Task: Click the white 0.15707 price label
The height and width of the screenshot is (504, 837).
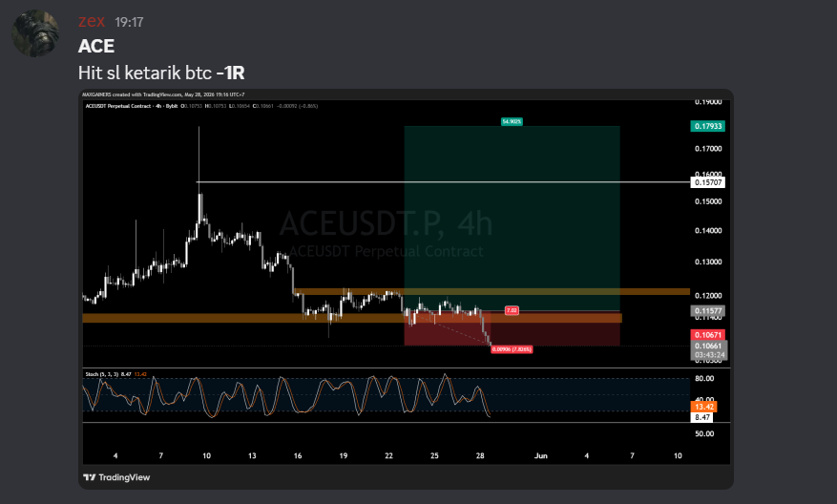Action: tap(708, 182)
